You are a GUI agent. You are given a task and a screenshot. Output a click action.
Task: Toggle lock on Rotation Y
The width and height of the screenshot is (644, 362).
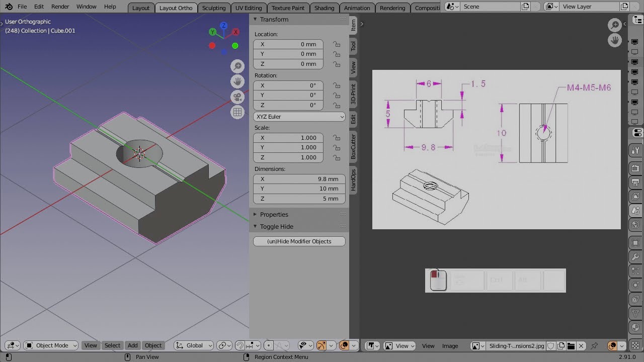point(337,95)
